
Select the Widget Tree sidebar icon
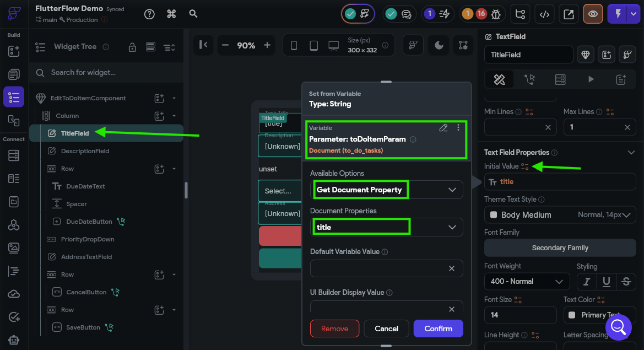[14, 98]
